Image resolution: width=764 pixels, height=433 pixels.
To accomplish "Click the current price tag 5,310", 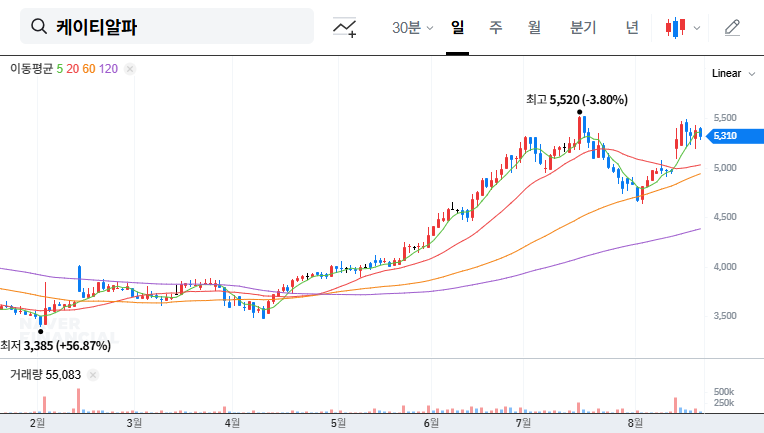I will (724, 135).
